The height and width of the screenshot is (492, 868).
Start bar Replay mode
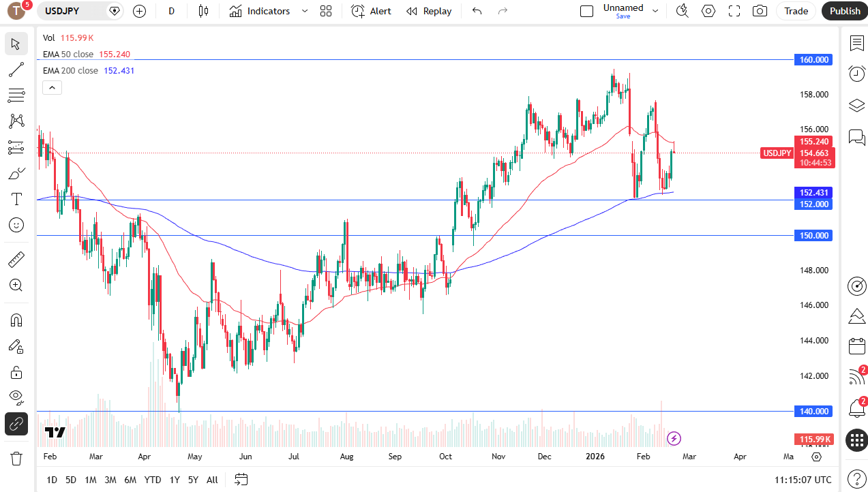[x=428, y=11]
